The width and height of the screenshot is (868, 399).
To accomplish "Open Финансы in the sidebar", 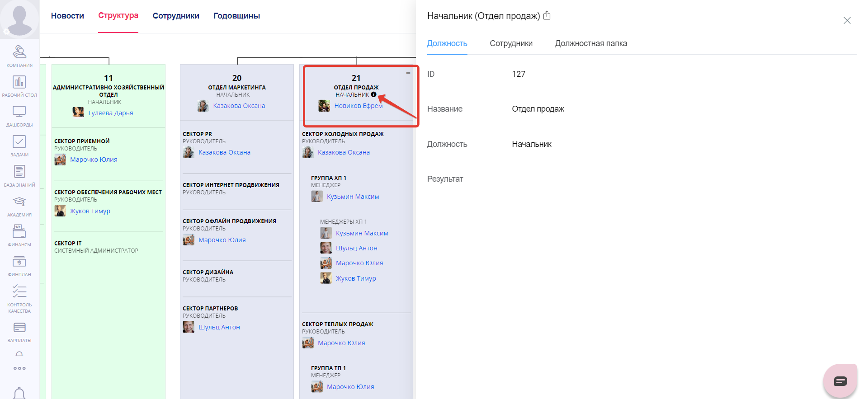I will coord(19,235).
